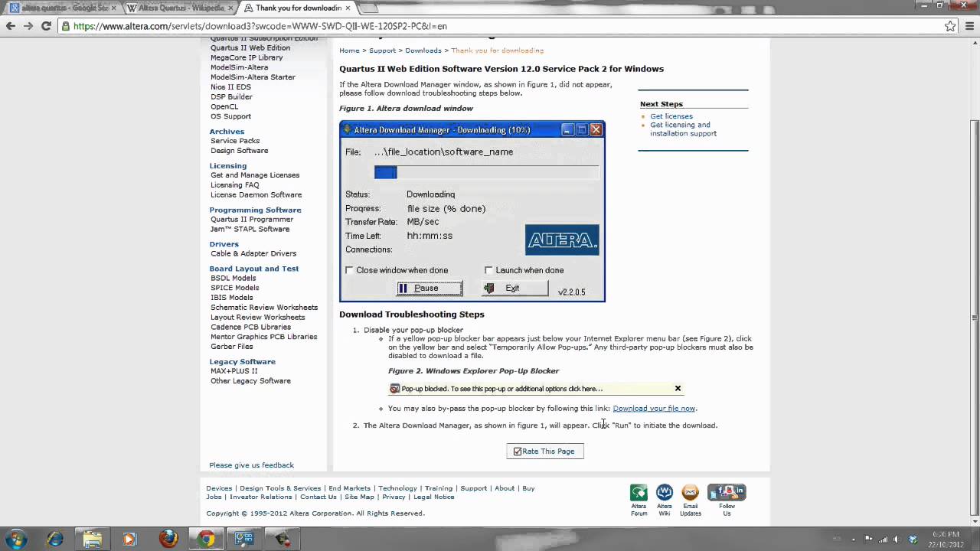Open the Get licenses link
Viewport: 980px width, 551px height.
click(x=671, y=116)
